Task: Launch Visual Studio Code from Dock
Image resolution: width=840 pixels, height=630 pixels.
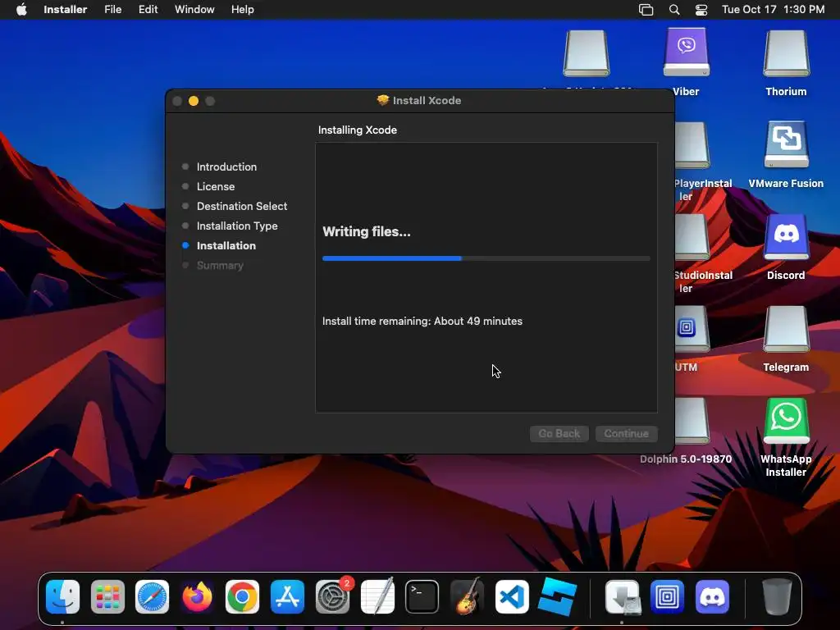Action: click(x=512, y=597)
